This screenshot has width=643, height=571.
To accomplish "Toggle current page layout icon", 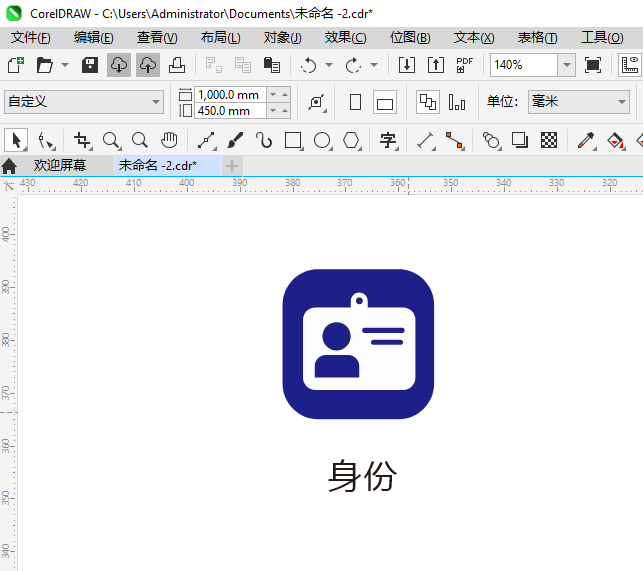I will pos(456,102).
